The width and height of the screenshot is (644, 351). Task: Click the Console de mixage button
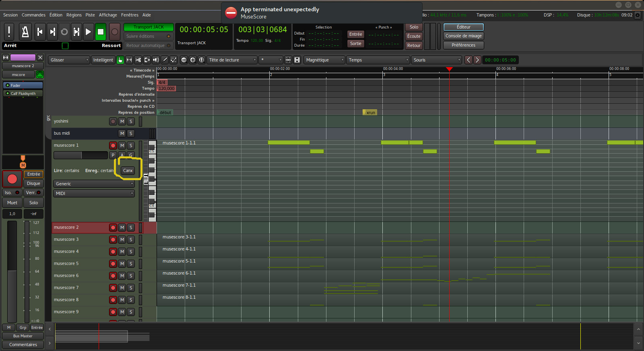pos(463,36)
